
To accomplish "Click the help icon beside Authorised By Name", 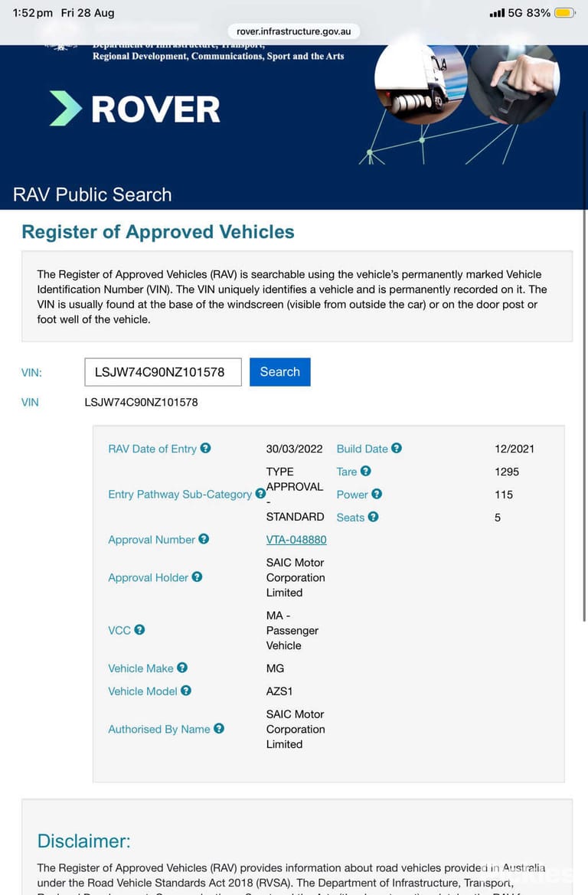I will (219, 728).
